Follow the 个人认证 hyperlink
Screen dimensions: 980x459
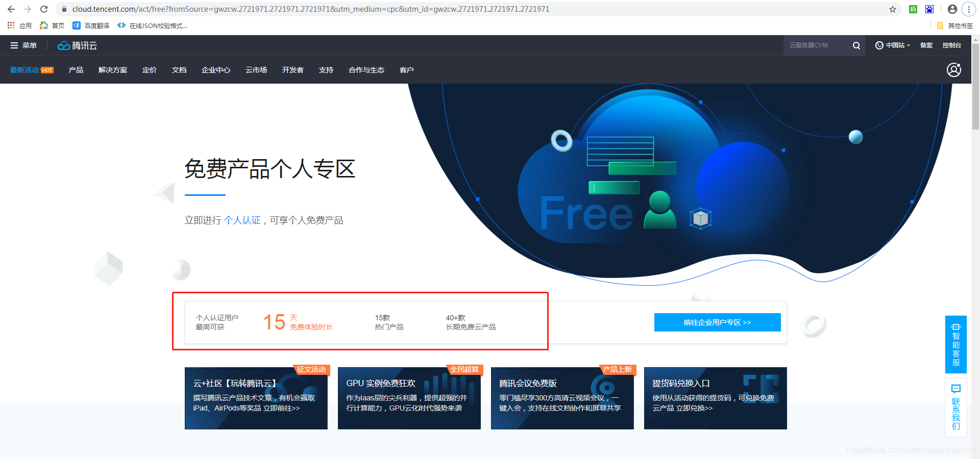pyautogui.click(x=242, y=220)
